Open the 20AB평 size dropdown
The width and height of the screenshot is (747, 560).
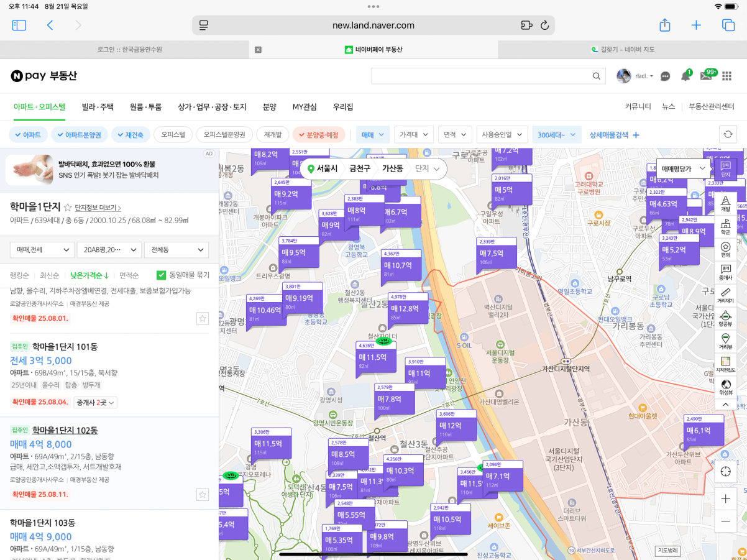[109, 250]
